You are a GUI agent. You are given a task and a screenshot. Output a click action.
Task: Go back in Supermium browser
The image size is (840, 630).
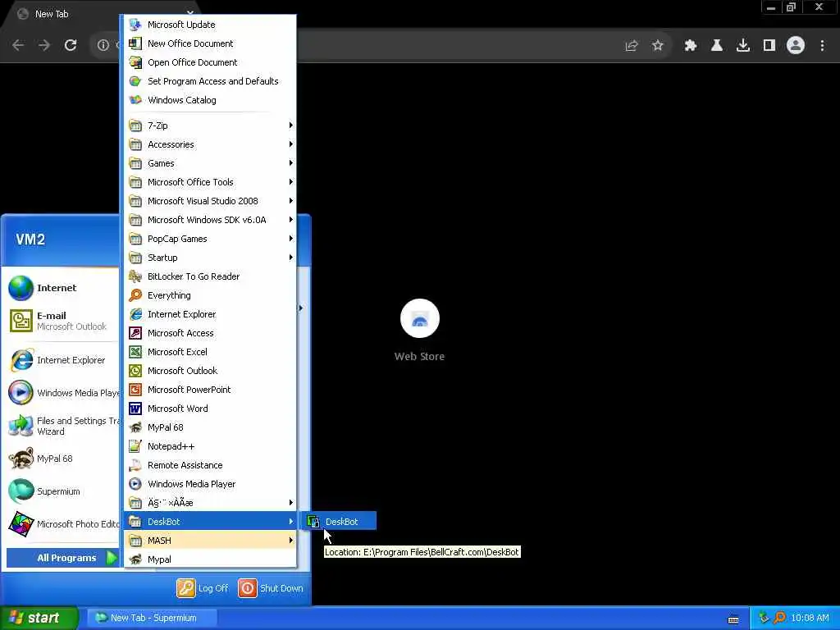point(18,46)
